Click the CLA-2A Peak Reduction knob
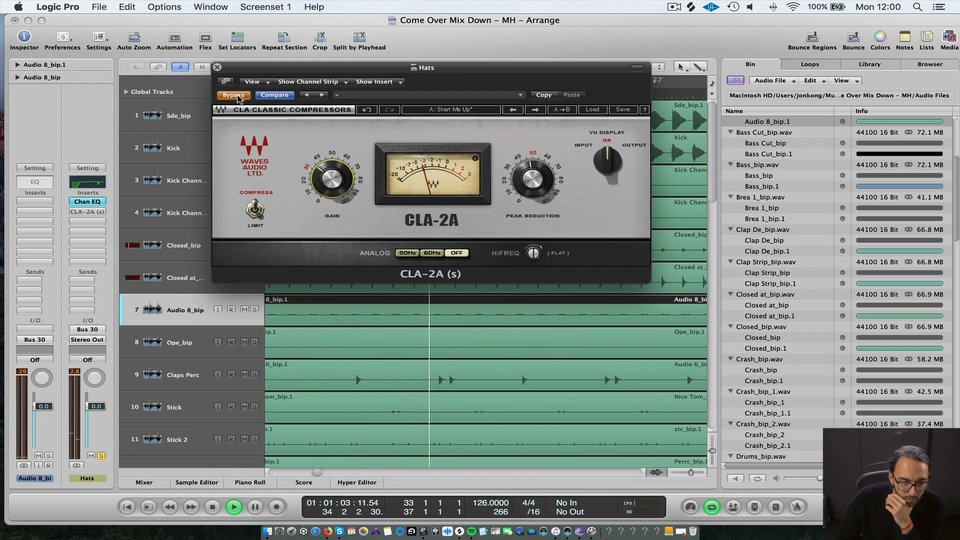 point(531,179)
